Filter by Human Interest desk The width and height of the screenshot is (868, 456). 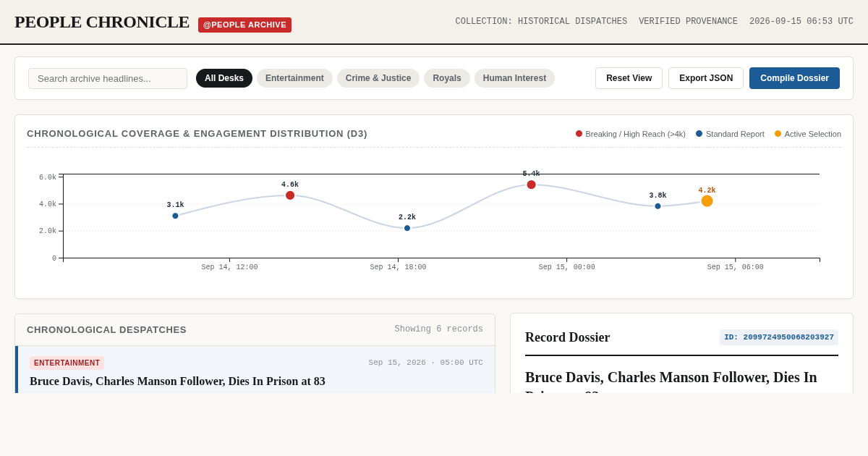514,78
